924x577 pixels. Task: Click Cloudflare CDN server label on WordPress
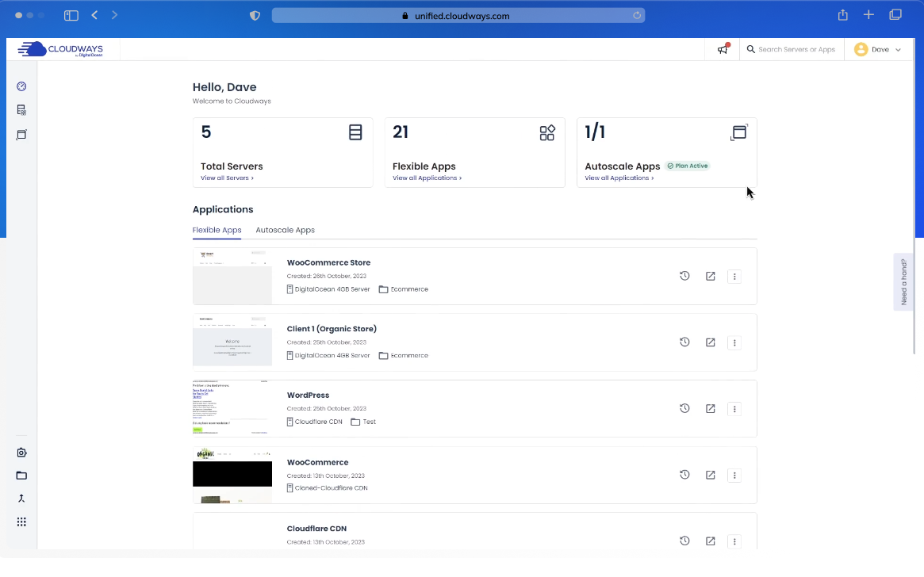[314, 422]
